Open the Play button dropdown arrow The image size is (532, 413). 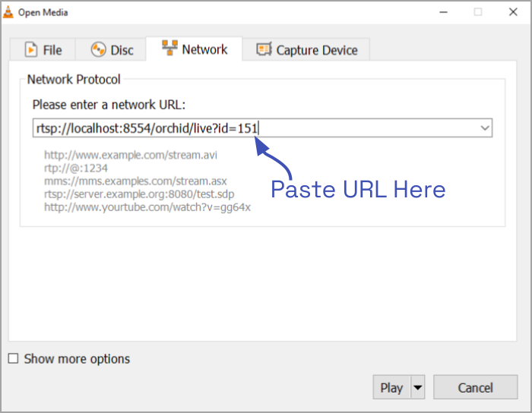pyautogui.click(x=418, y=387)
